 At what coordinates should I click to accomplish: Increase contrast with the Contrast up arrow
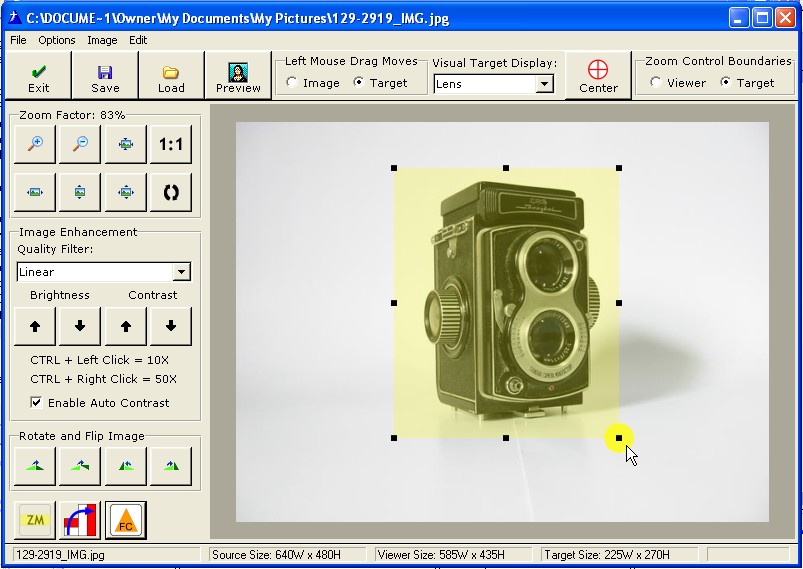click(x=125, y=326)
